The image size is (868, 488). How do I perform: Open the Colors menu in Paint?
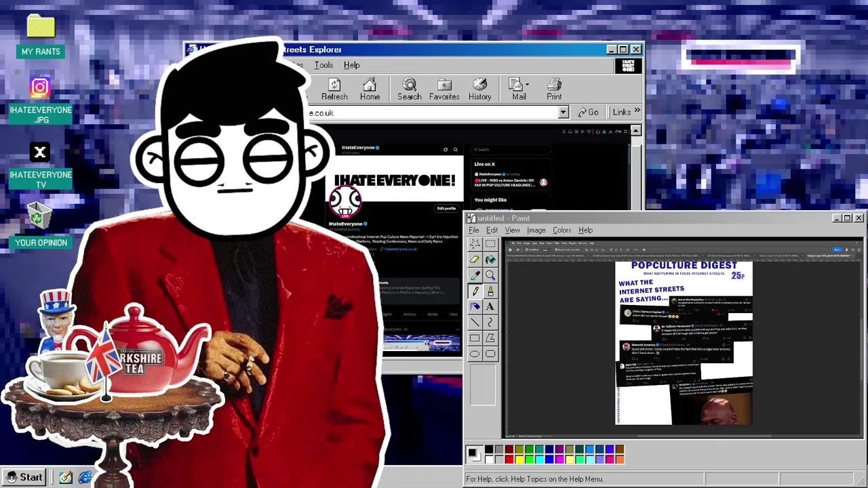[562, 230]
